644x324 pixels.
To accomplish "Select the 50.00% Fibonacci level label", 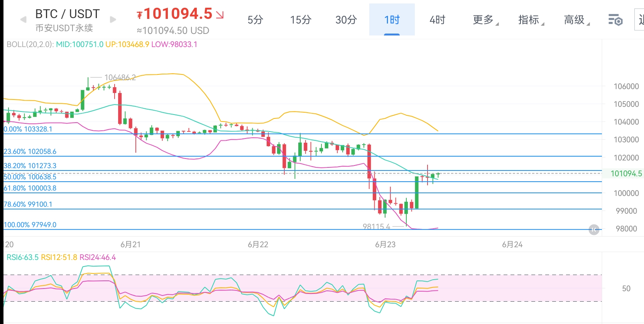I will [30, 177].
